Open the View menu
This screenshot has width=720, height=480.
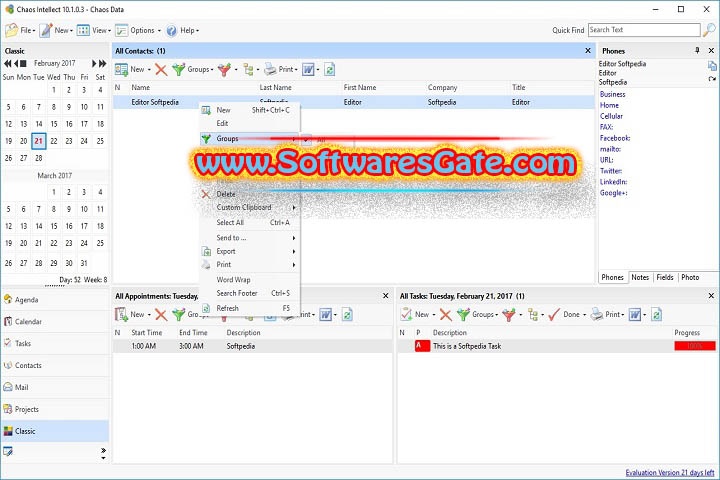point(94,30)
